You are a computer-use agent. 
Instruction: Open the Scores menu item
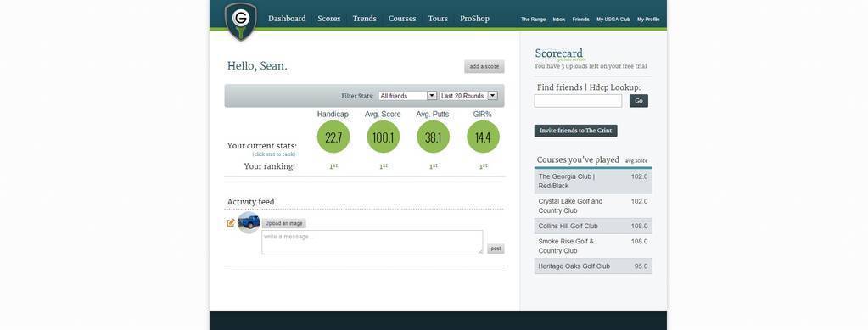click(329, 19)
